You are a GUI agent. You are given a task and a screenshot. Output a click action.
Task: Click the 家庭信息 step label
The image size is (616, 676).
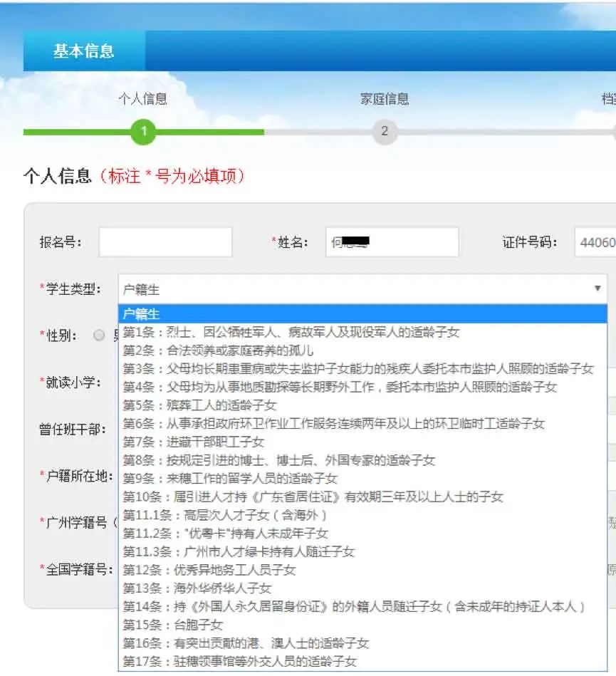[385, 99]
